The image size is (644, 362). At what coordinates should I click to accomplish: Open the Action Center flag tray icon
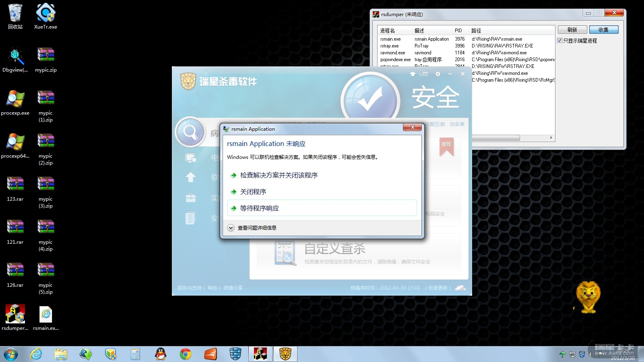point(601,354)
